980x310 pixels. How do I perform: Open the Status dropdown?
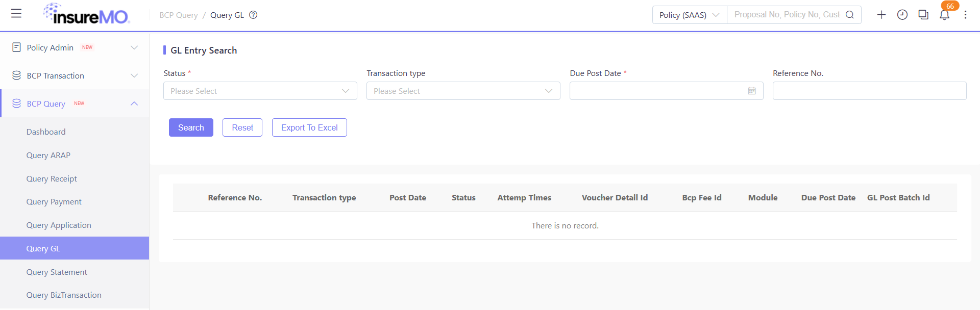pyautogui.click(x=260, y=91)
